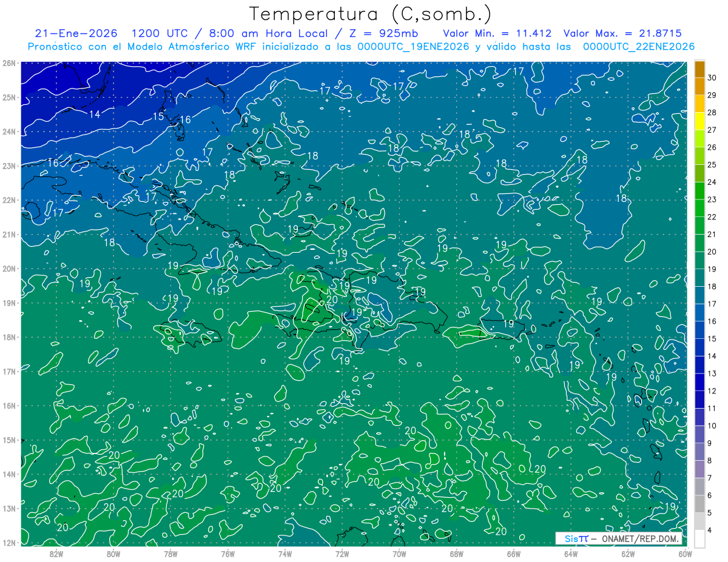Click the '26N' latitude axis label
728x562 pixels.
(x=9, y=62)
